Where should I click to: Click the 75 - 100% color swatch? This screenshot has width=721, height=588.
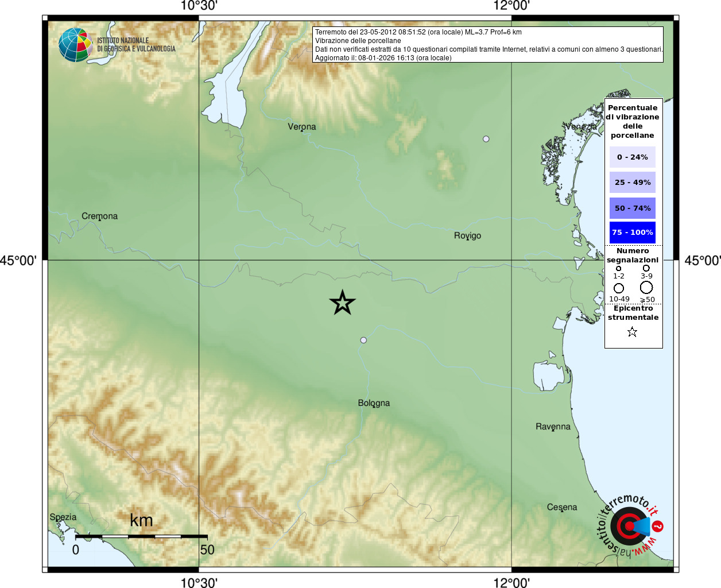tap(633, 233)
